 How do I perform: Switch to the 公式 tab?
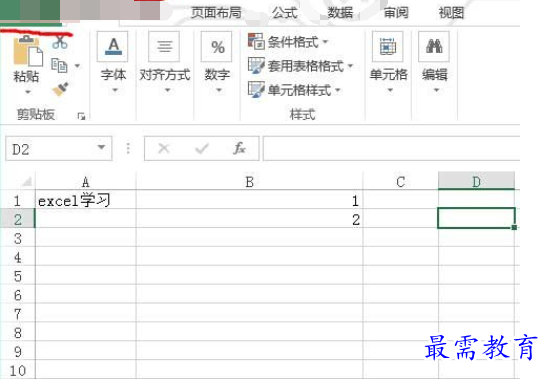(285, 13)
